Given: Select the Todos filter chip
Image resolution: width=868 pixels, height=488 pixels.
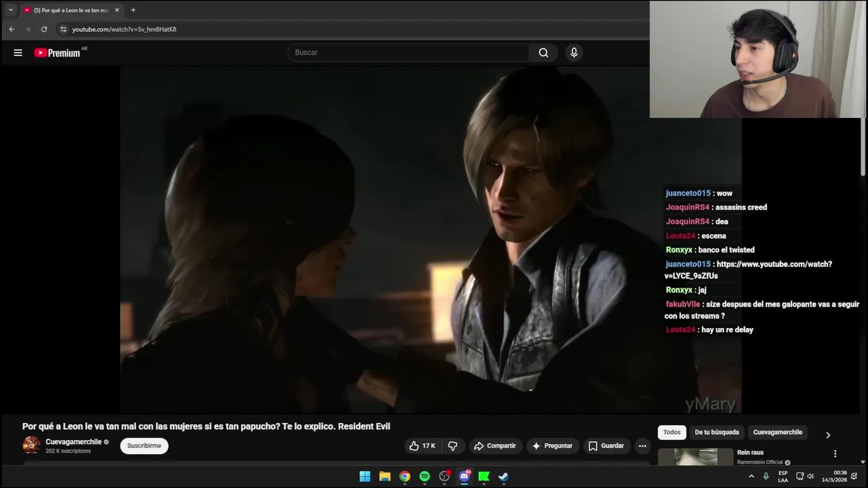Looking at the screenshot, I should [x=672, y=432].
